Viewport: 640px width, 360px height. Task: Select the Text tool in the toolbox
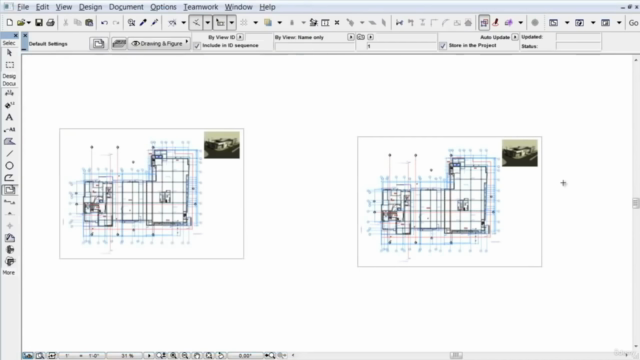[9, 118]
